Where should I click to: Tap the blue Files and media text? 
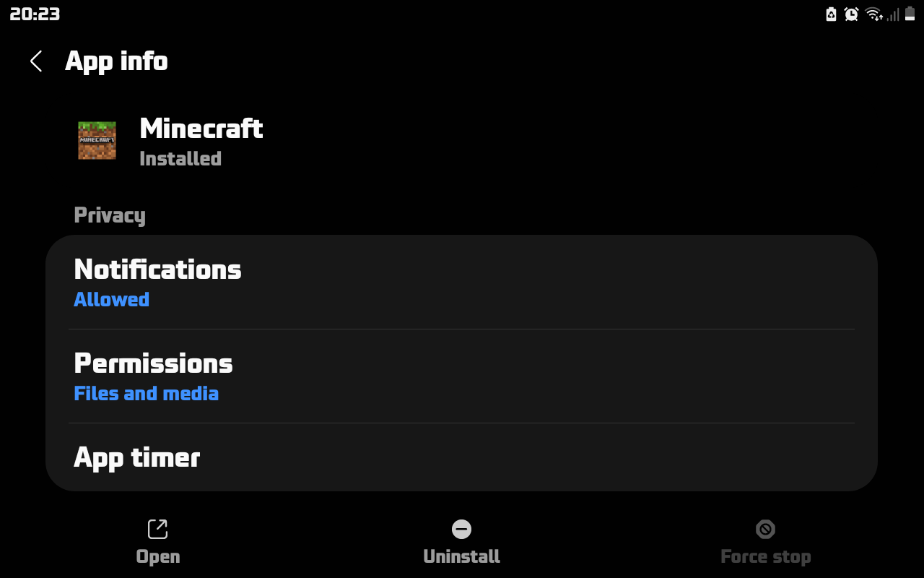[x=147, y=394]
